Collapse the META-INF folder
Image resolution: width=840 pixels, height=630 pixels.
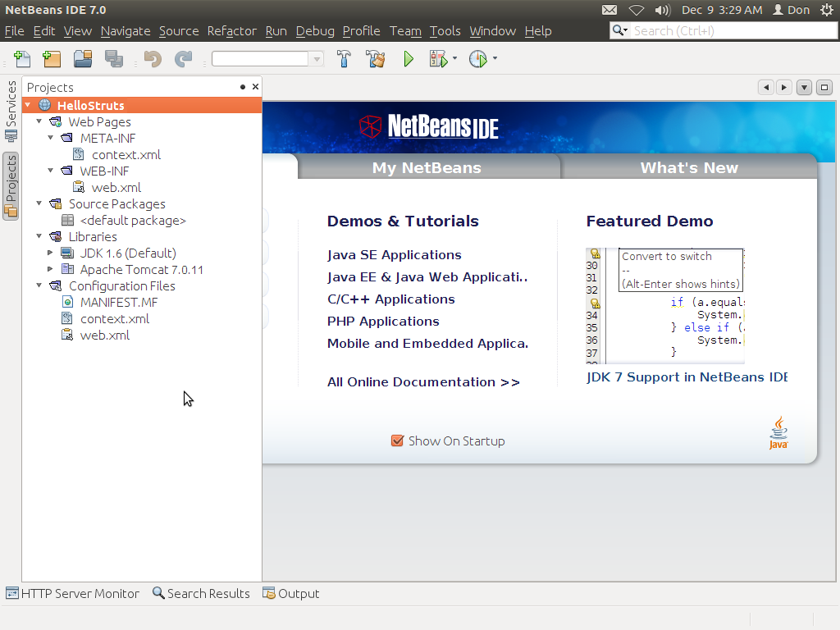click(x=50, y=138)
